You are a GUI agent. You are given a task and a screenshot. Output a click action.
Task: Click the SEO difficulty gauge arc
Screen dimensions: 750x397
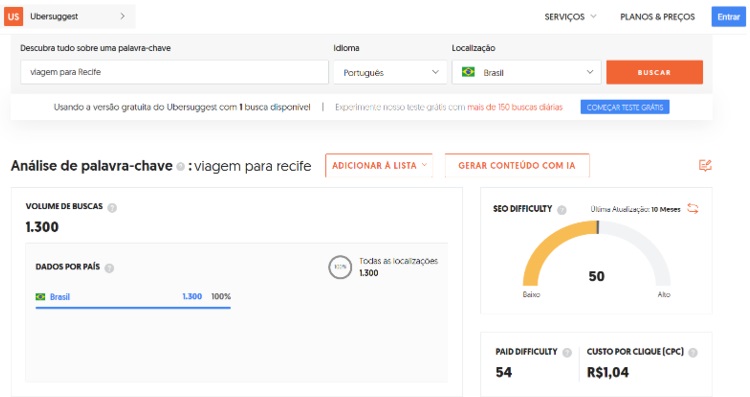596,253
